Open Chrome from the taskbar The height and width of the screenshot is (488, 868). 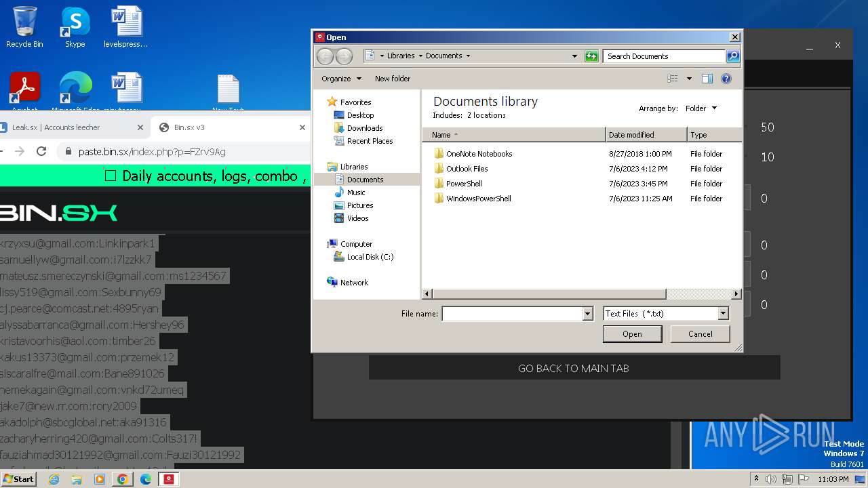pyautogui.click(x=123, y=479)
